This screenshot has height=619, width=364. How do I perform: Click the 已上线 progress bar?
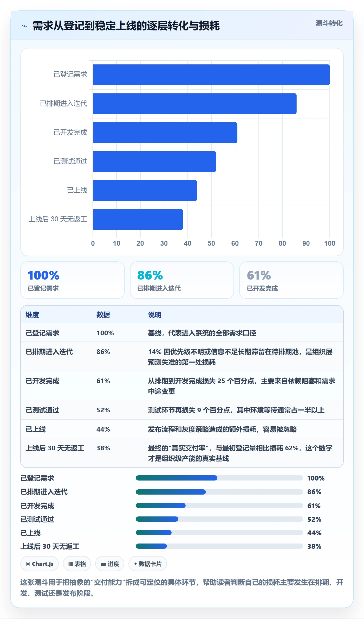(219, 533)
